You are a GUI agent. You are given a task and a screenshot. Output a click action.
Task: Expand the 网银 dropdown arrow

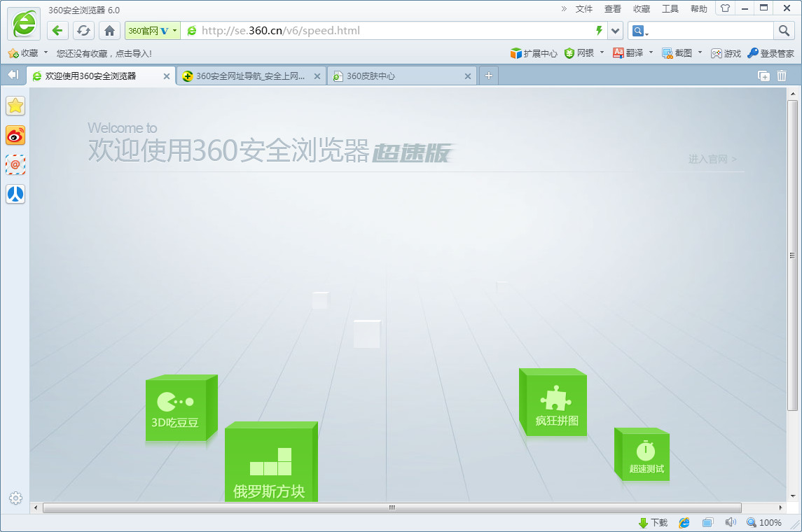602,52
